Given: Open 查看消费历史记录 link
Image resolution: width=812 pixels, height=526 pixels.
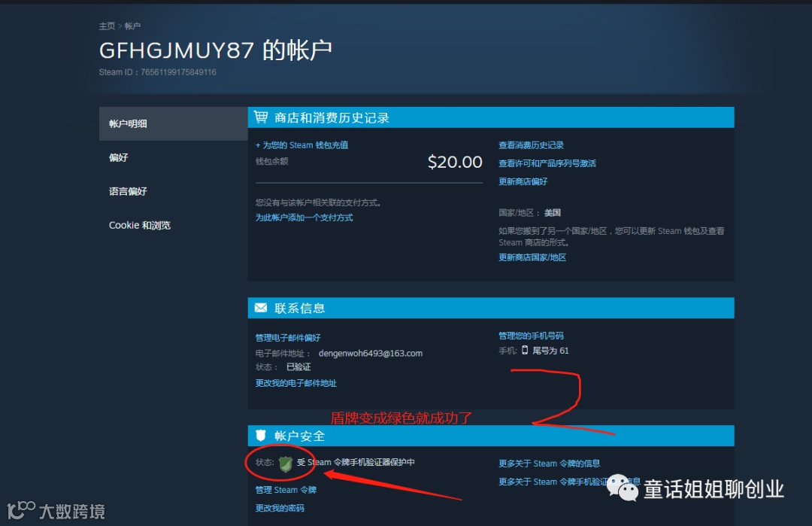Looking at the screenshot, I should 531,145.
